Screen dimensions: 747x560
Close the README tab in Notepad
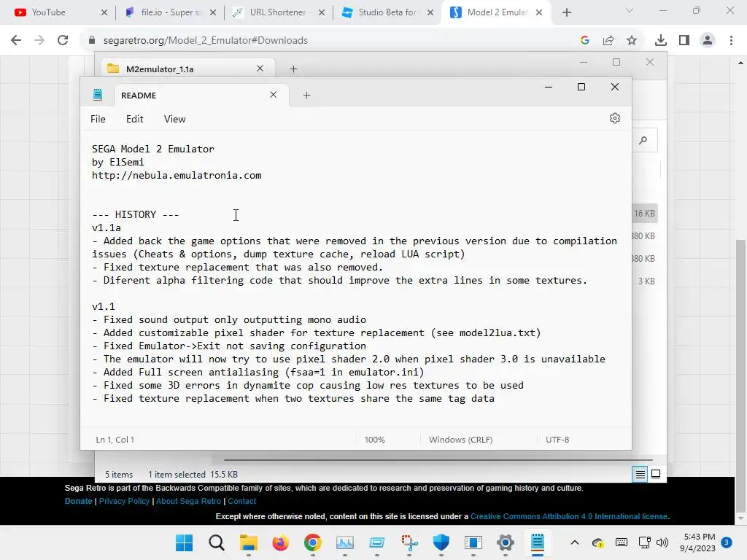(x=273, y=95)
